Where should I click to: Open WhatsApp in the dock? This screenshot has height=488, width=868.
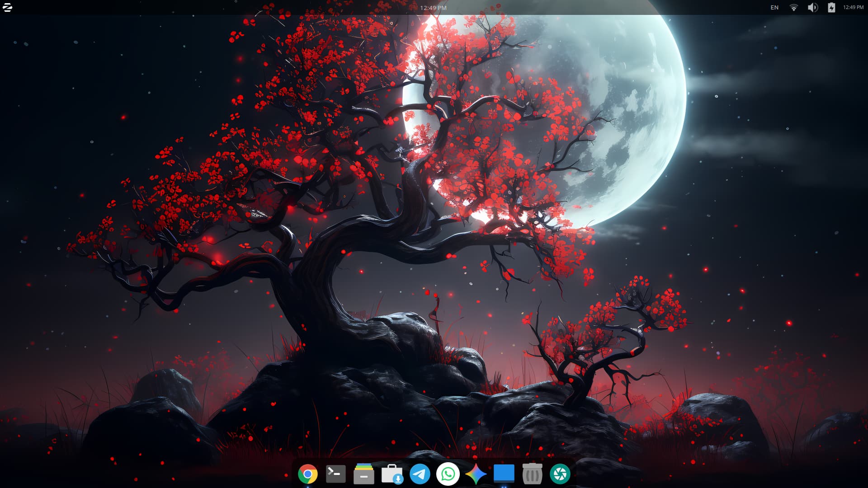tap(448, 474)
